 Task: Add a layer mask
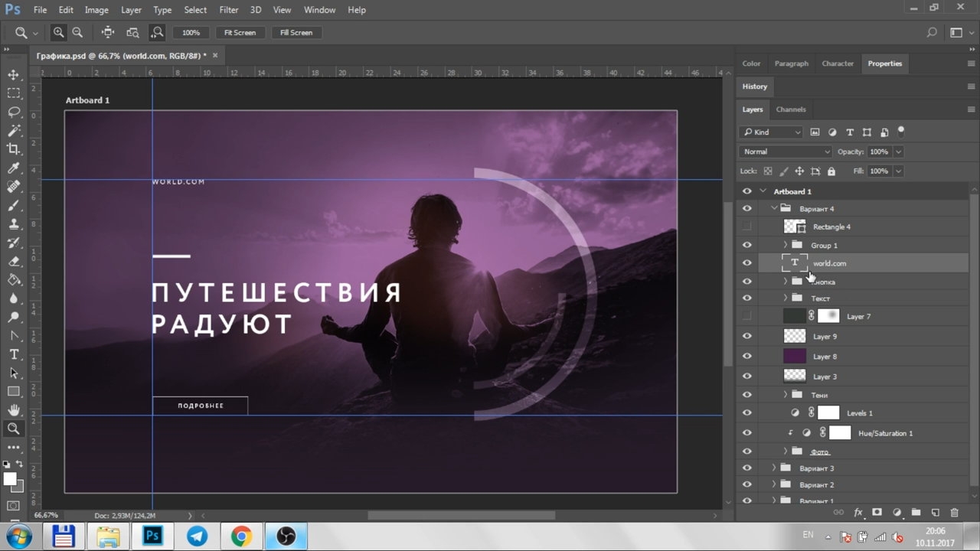877,512
